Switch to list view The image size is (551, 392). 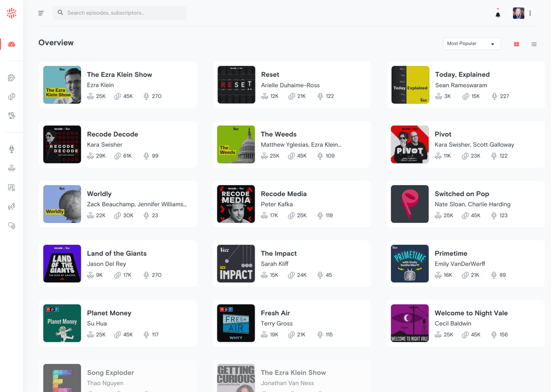(x=534, y=44)
